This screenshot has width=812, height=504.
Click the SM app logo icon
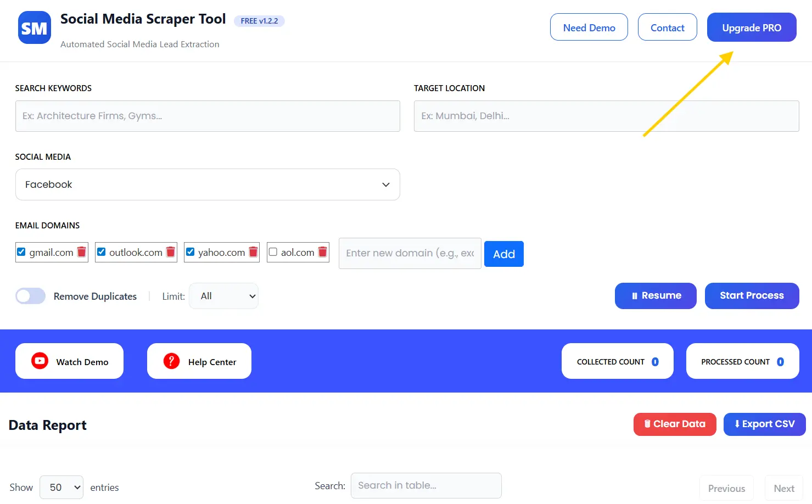35,27
